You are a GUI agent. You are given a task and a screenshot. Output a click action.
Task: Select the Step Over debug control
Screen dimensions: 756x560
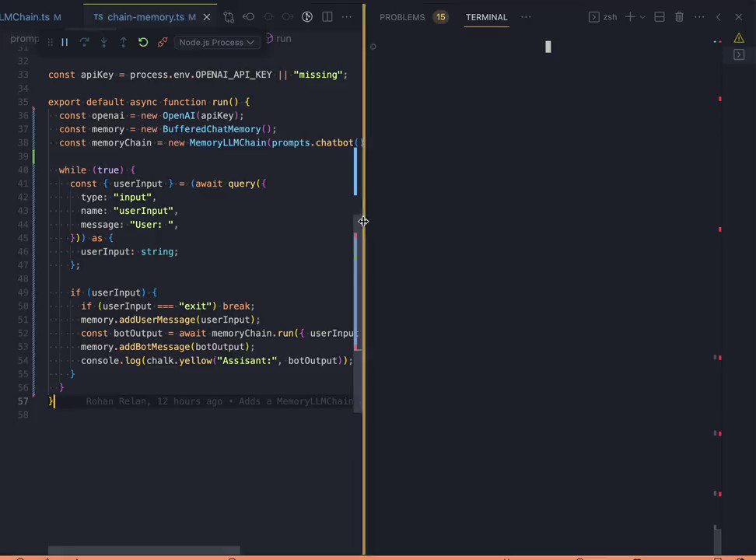tap(84, 42)
